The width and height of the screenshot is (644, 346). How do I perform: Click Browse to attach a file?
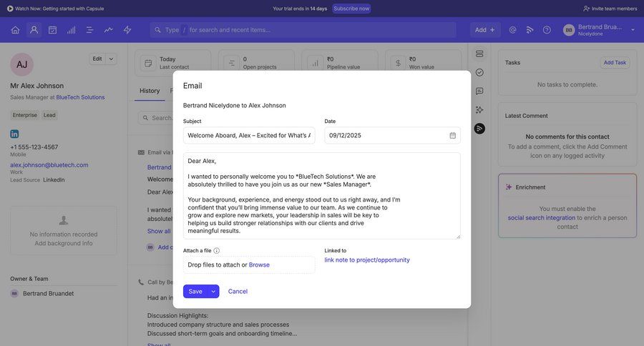(x=259, y=265)
